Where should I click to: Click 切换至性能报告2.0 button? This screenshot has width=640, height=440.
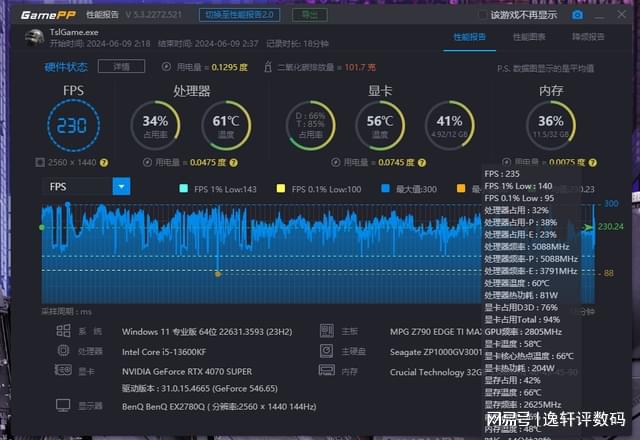(x=240, y=15)
